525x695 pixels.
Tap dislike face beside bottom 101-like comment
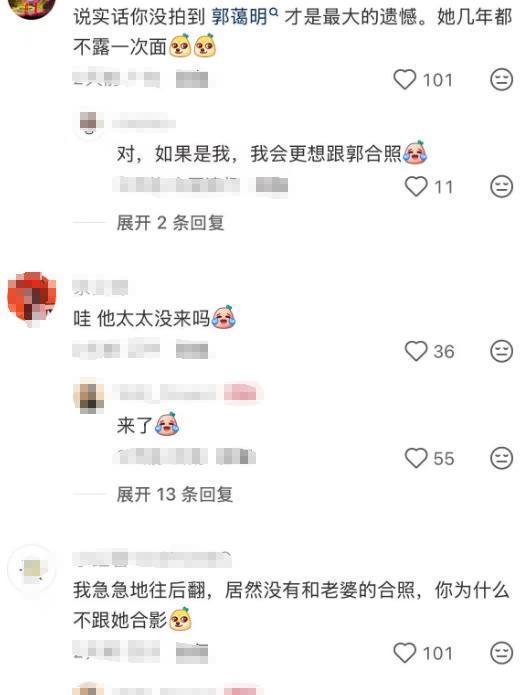(501, 653)
